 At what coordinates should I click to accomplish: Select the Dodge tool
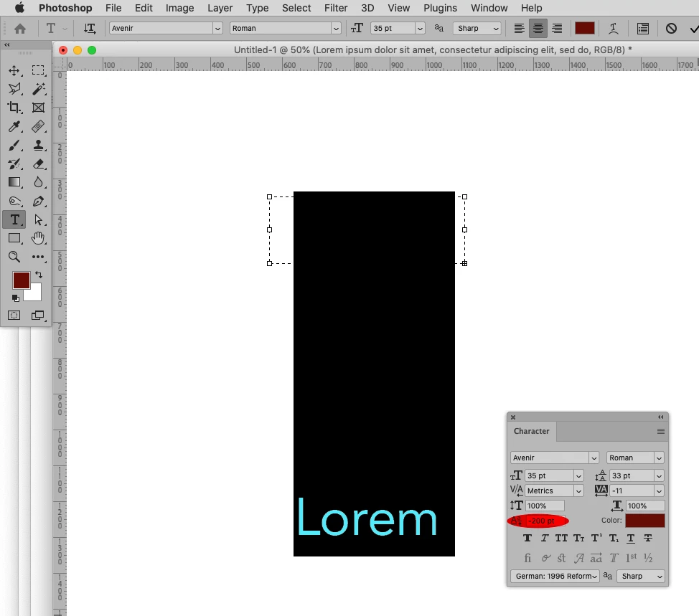coord(14,201)
